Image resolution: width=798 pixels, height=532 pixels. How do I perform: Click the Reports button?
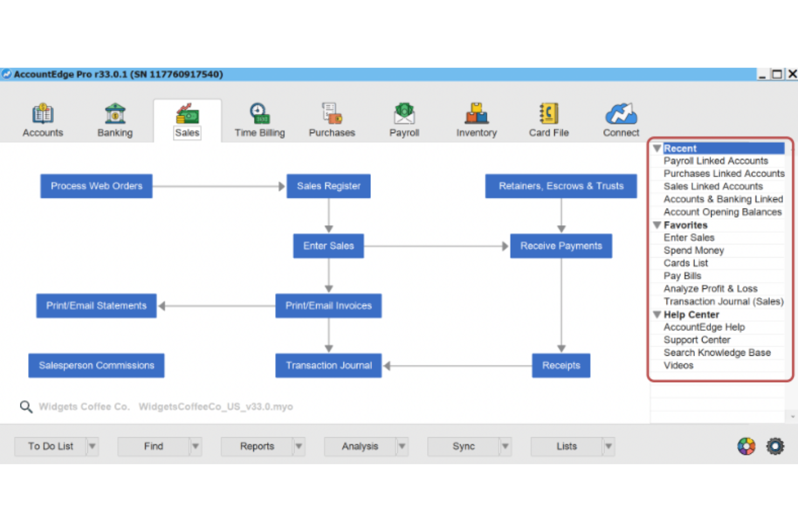pos(257,446)
